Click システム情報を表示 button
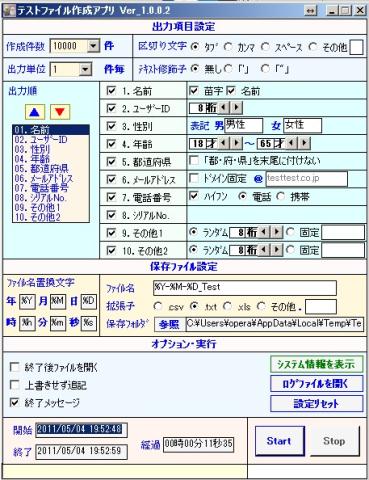 pyautogui.click(x=316, y=365)
